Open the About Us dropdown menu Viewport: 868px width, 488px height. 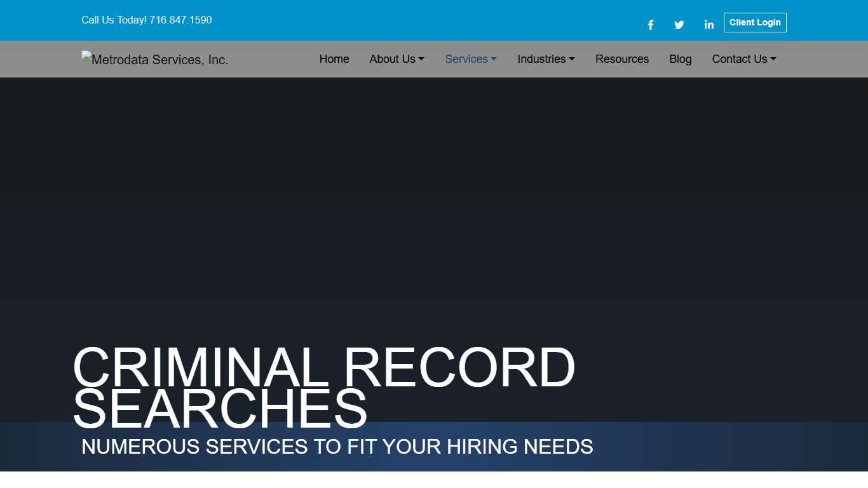[393, 58]
